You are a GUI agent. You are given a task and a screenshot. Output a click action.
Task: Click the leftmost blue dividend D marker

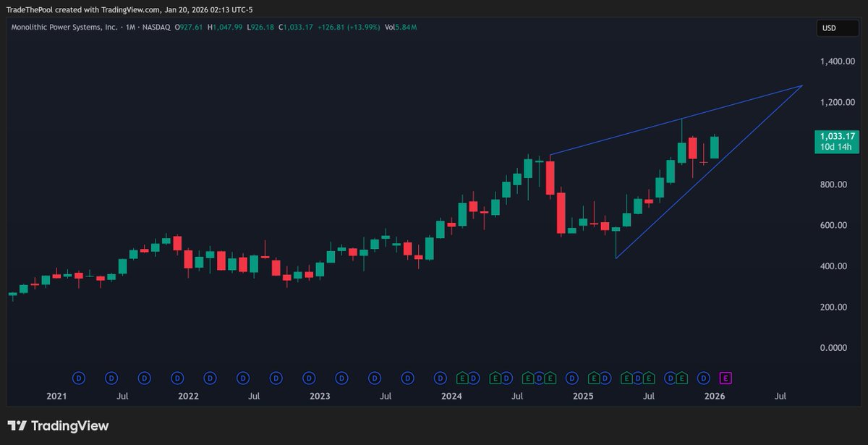click(x=79, y=378)
